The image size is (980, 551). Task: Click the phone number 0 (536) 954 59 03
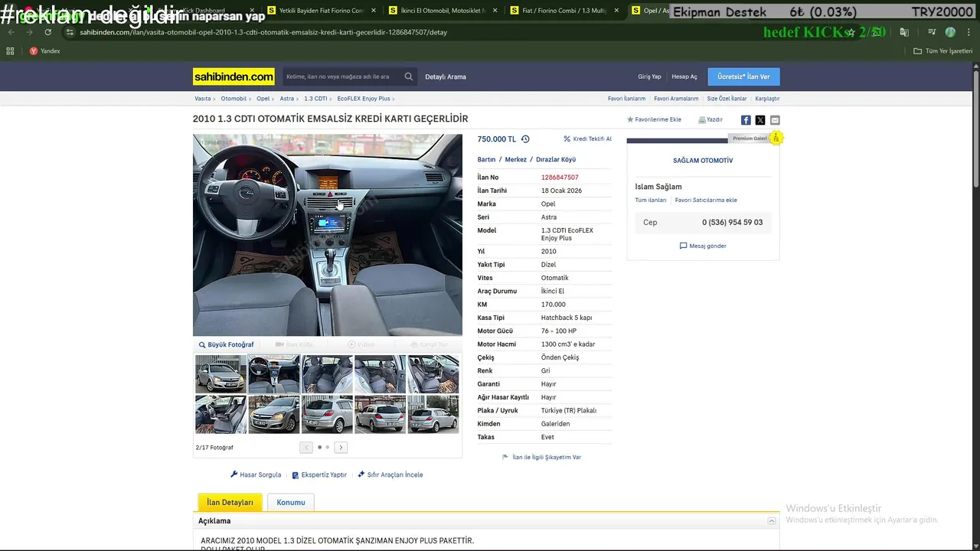pos(732,223)
